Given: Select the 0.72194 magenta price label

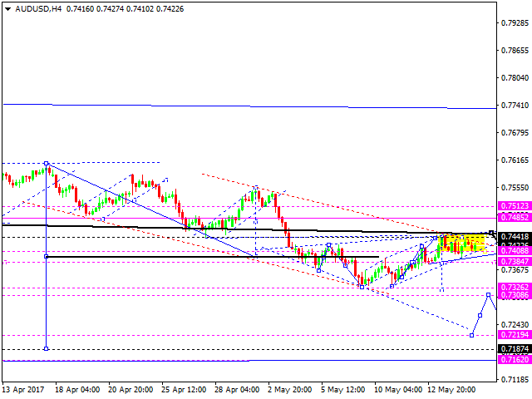Looking at the screenshot, I should [515, 335].
